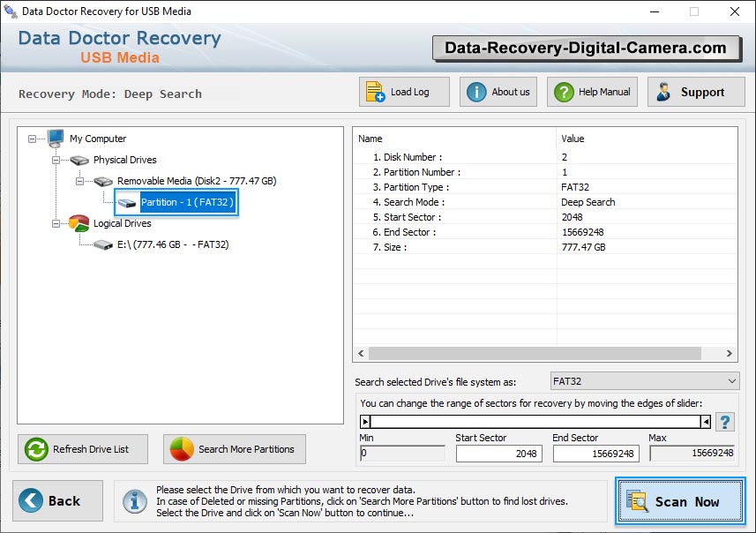Click the Partition - 1 drive icon

coord(127,203)
